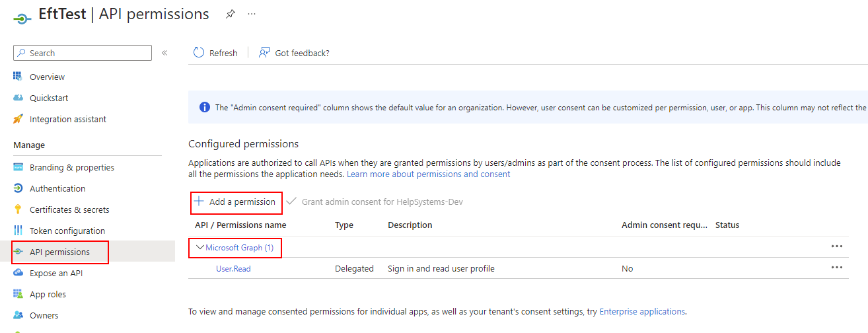
Task: Open the Expose an API page
Action: pyautogui.click(x=56, y=273)
